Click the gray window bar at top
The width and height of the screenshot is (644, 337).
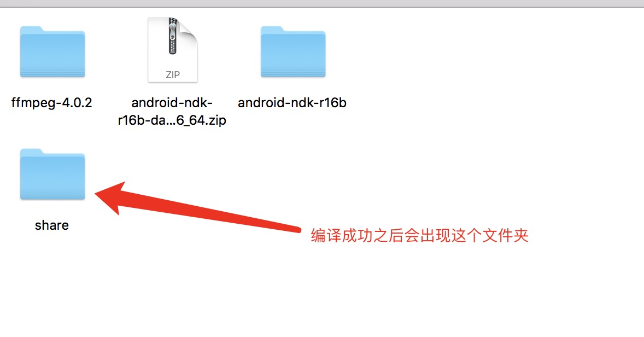322,3
